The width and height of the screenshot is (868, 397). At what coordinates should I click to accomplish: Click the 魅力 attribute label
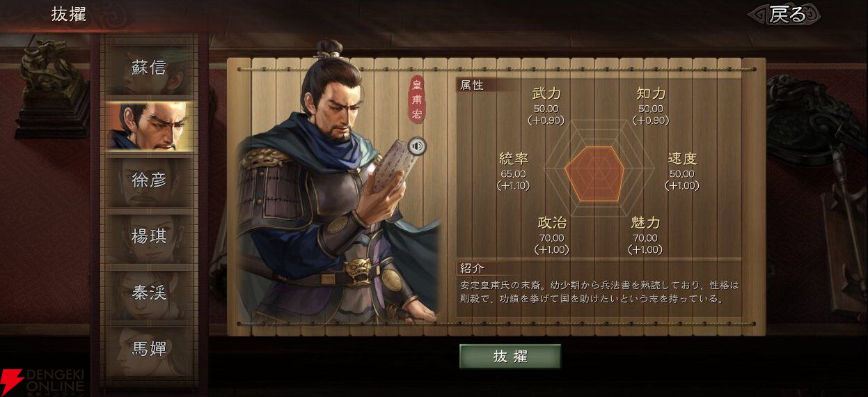tap(645, 223)
